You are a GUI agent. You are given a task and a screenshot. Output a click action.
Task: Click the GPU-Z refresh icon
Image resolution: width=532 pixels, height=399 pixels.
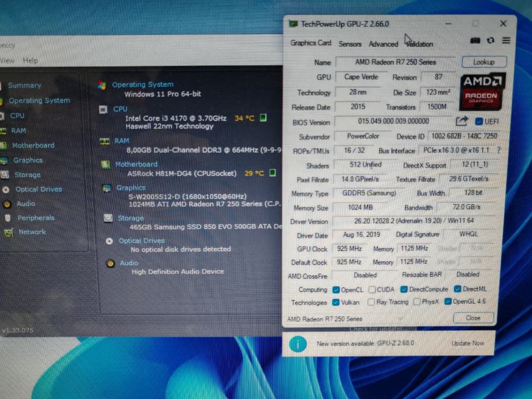(x=490, y=40)
